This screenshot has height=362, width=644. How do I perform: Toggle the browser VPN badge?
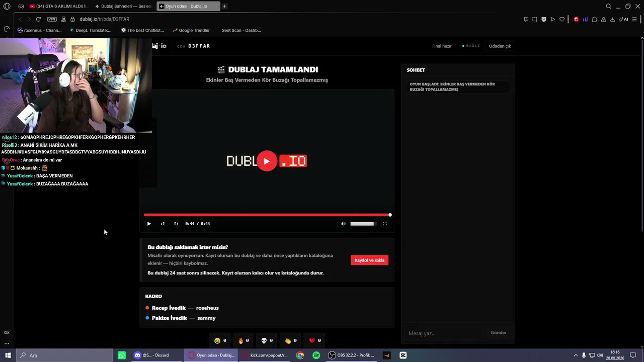52,19
